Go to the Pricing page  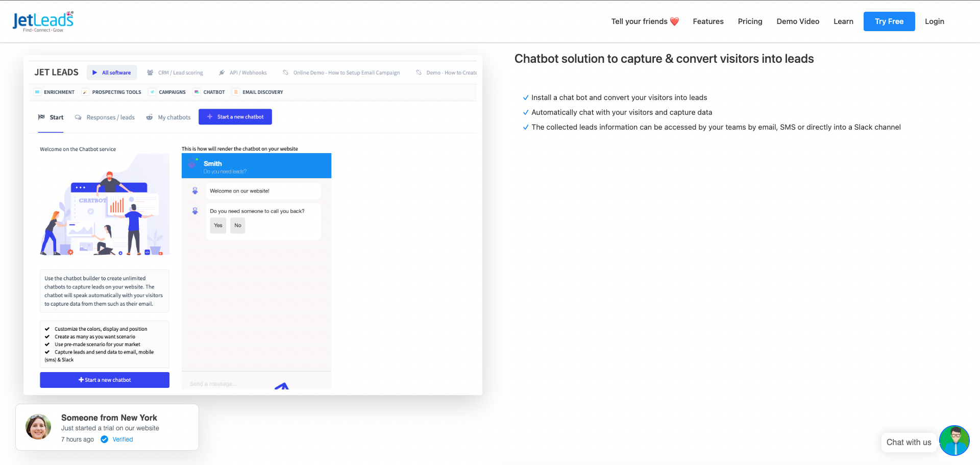point(750,21)
